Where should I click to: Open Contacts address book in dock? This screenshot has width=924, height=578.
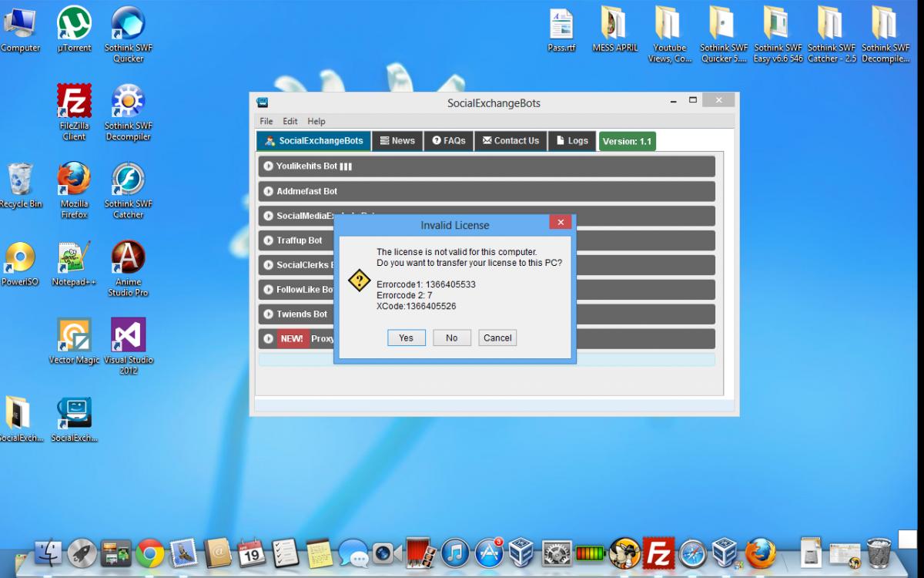pyautogui.click(x=218, y=553)
